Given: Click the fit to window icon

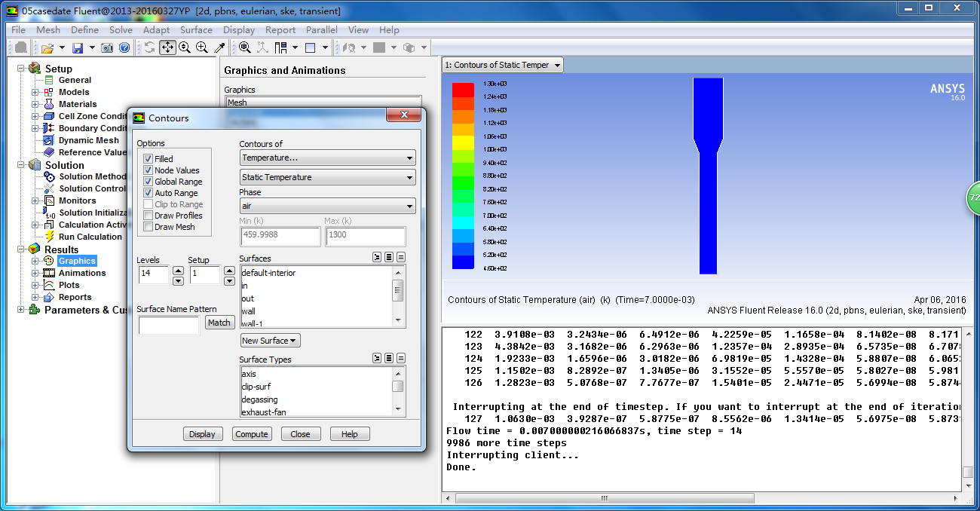Looking at the screenshot, I should 245,47.
